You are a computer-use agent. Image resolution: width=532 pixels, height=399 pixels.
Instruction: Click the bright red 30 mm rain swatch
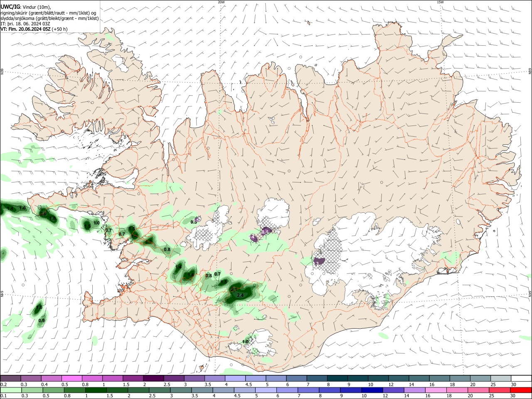521,390
